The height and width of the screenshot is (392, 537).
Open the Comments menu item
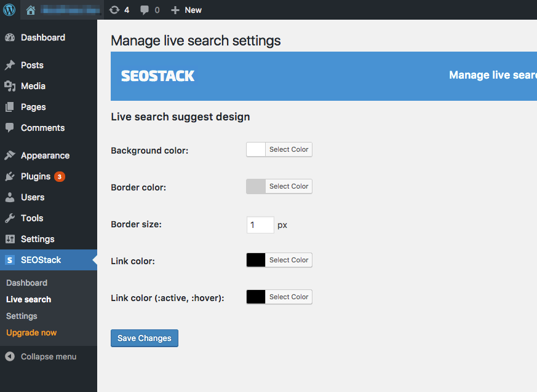click(43, 128)
